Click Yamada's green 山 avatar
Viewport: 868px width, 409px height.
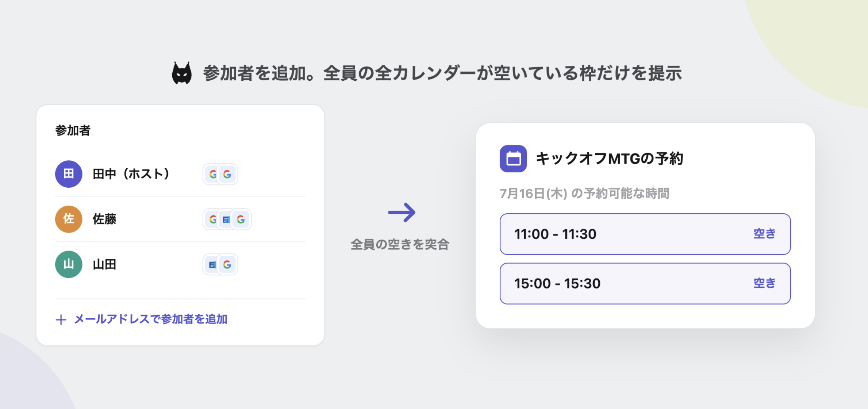tap(69, 264)
